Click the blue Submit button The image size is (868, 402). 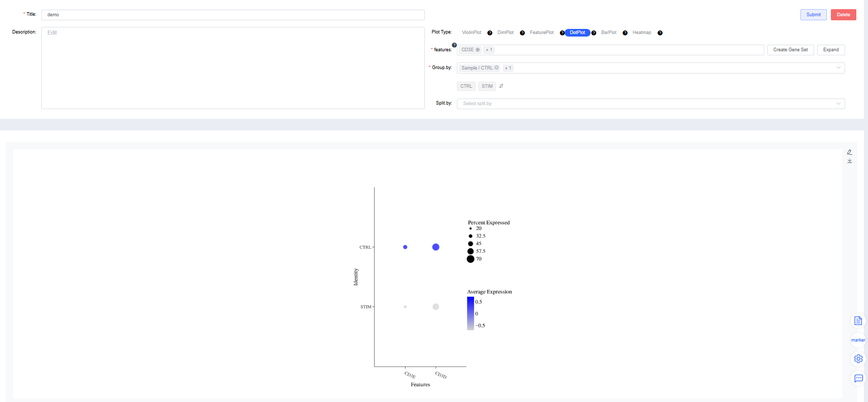(813, 15)
